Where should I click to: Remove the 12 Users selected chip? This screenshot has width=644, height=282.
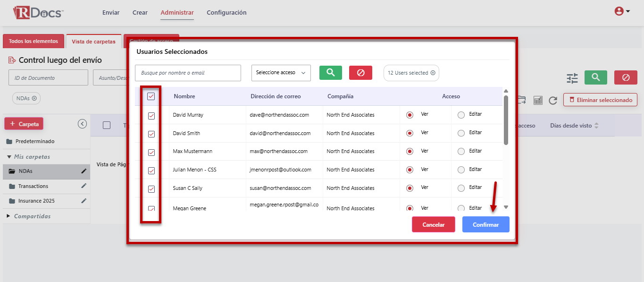point(433,73)
